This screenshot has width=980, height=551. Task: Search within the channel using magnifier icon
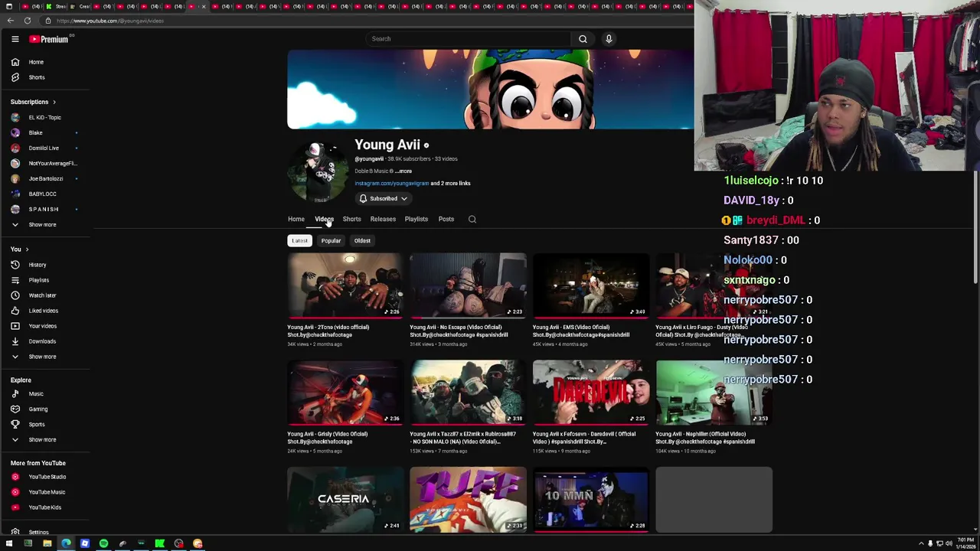click(472, 220)
